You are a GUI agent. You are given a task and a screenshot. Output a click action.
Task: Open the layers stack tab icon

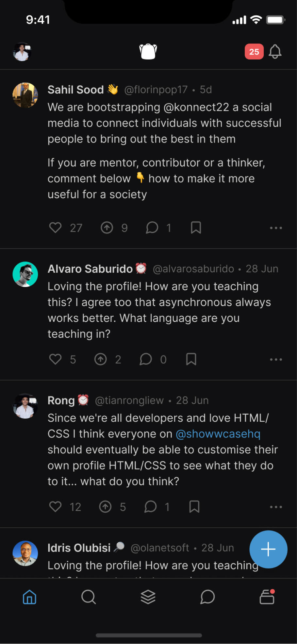(x=148, y=597)
